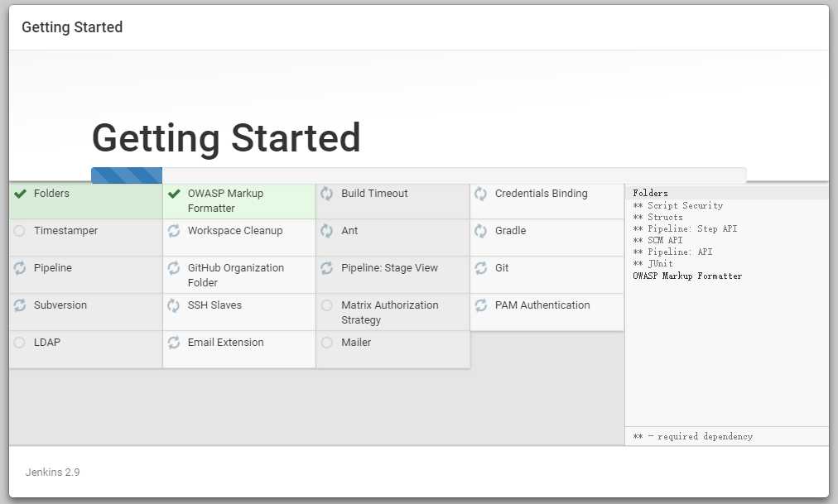Click the sync icon next to Credentials Binding
The height and width of the screenshot is (504, 838).
[x=480, y=194]
